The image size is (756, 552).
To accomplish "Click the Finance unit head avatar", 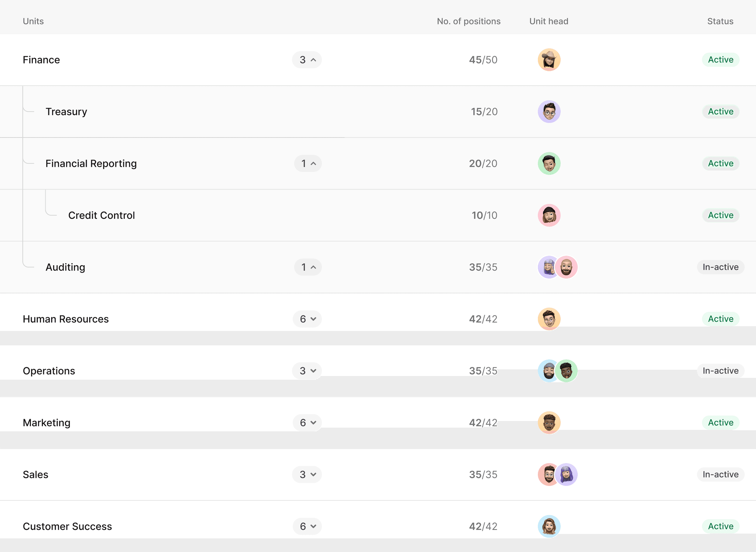I will [549, 59].
